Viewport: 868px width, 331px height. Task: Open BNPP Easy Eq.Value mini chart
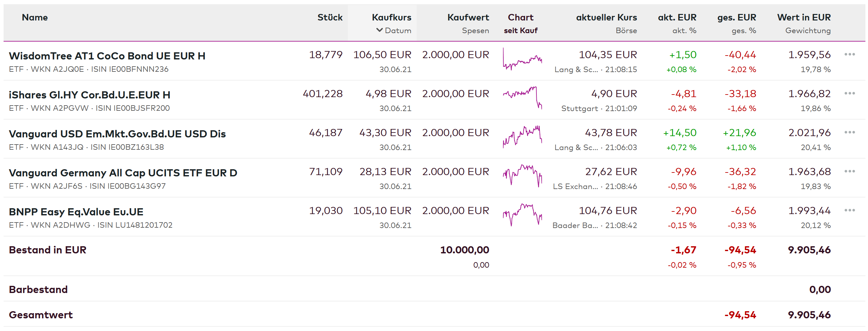coord(522,215)
